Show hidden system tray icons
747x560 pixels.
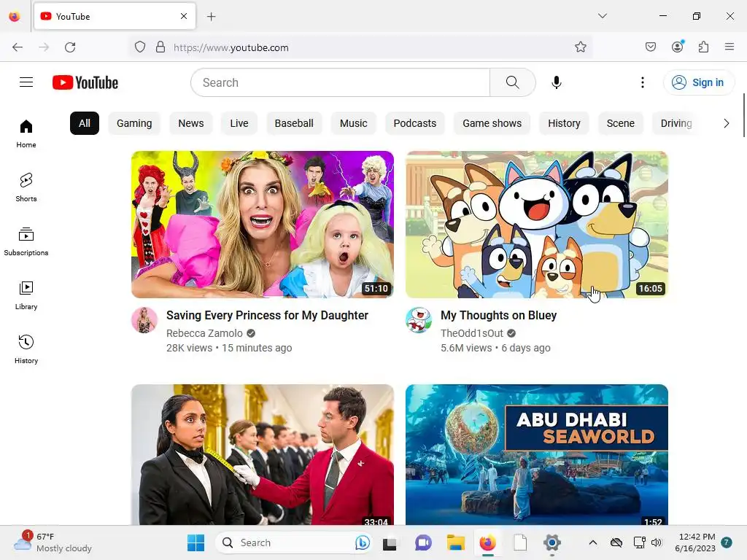coord(592,542)
